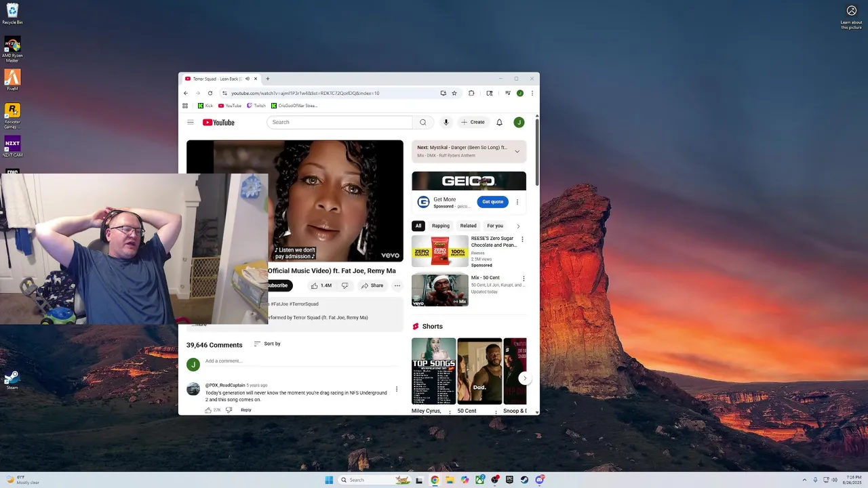Image resolution: width=868 pixels, height=488 pixels.
Task: Show next Shorts with the arrow button
Action: (x=524, y=378)
